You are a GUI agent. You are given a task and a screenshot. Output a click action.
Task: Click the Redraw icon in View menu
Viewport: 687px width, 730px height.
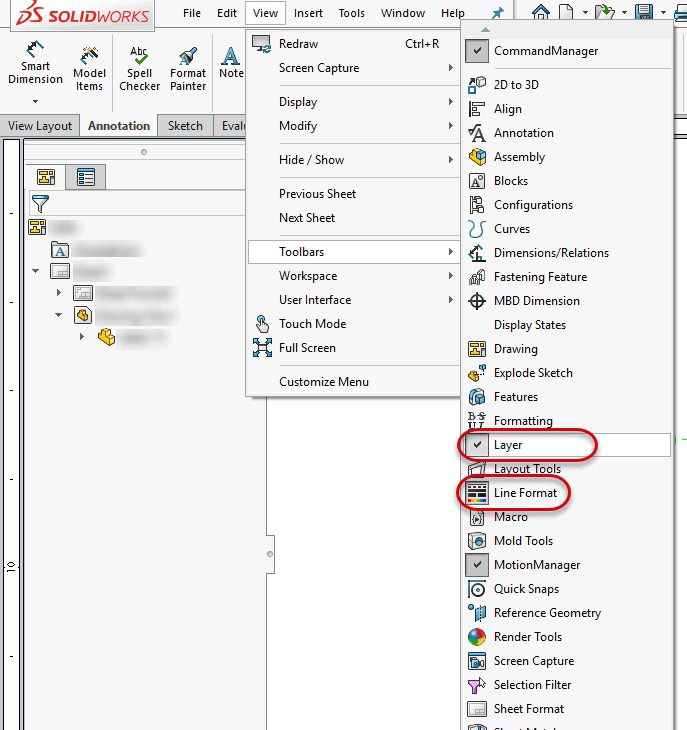(x=262, y=44)
